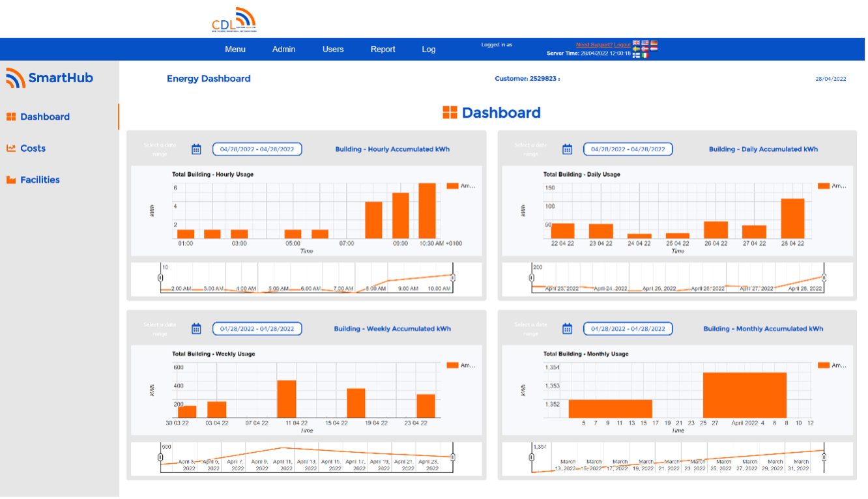Viewport: 868px width, 499px height.
Task: Click the Need Support? link
Action: pyautogui.click(x=595, y=44)
